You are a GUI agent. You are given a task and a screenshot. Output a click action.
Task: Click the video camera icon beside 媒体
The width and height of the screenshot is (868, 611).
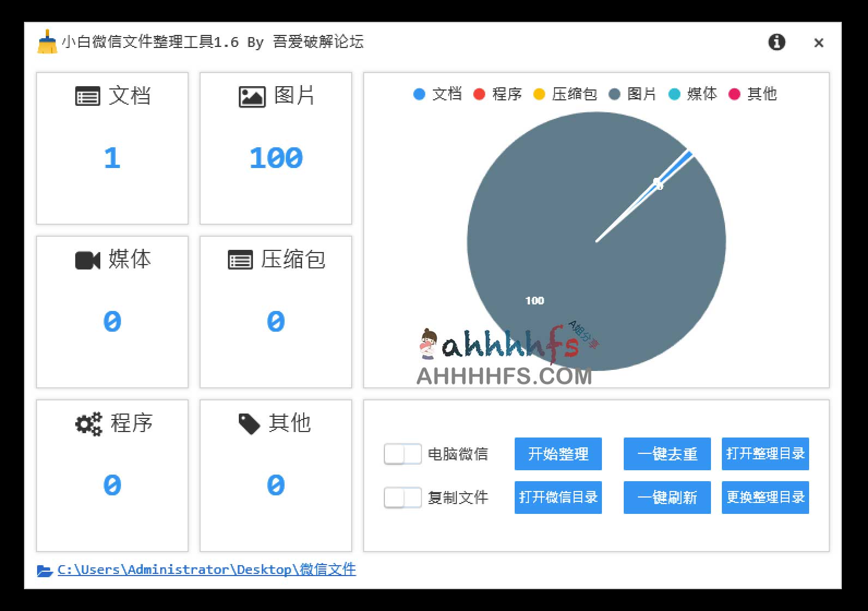[x=87, y=260]
